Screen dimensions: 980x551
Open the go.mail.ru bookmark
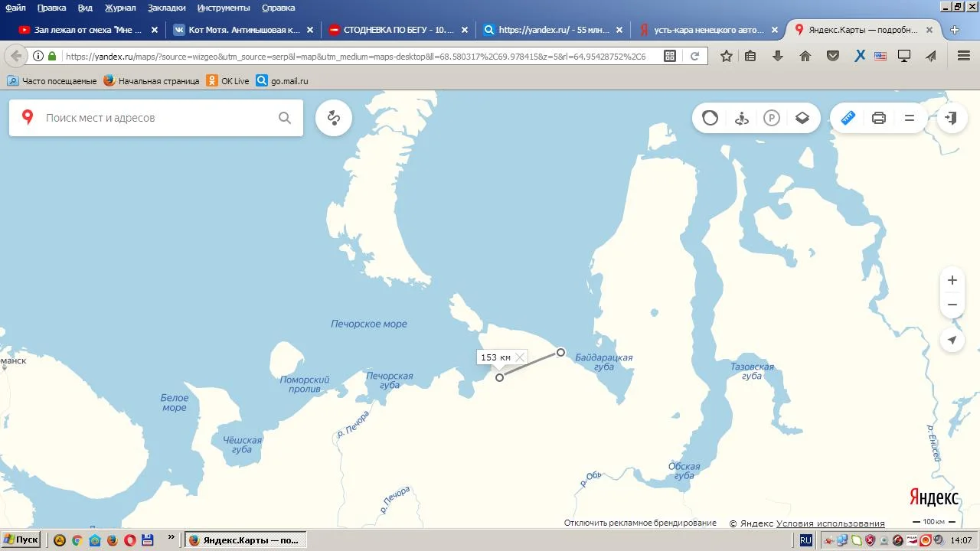click(283, 81)
